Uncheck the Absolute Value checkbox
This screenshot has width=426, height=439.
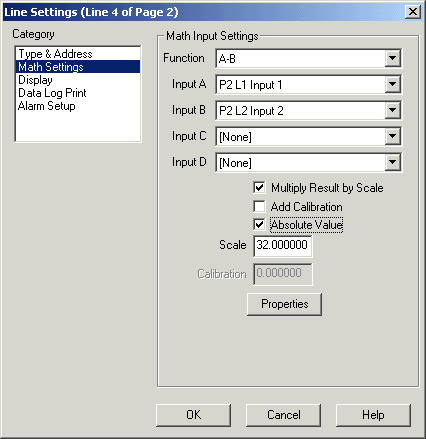pos(259,224)
